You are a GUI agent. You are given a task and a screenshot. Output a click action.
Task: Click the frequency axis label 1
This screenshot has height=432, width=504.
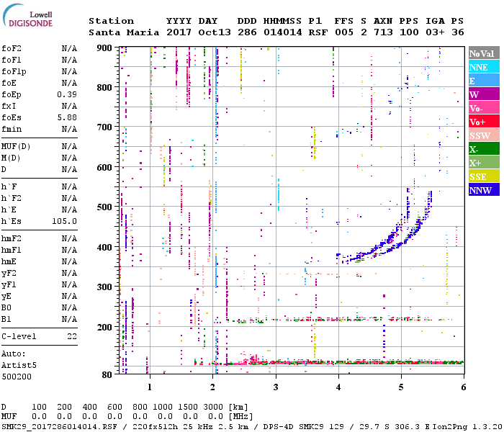150,387
